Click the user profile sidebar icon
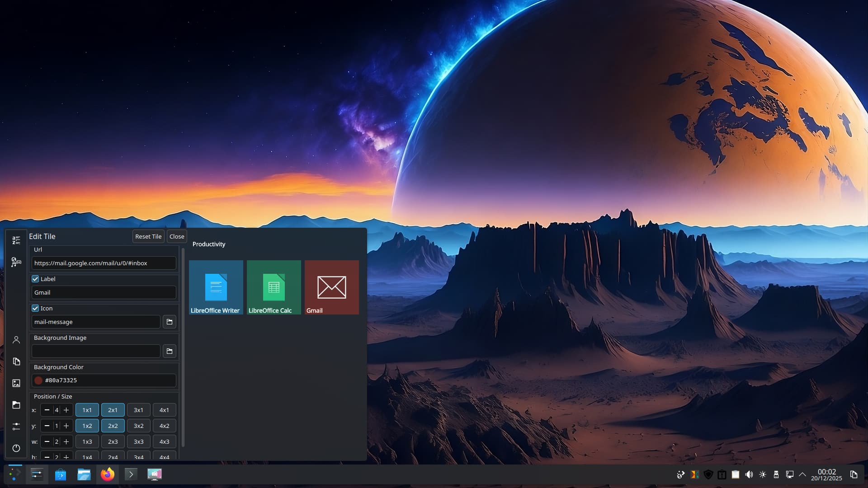Image resolution: width=868 pixels, height=488 pixels. [16, 340]
